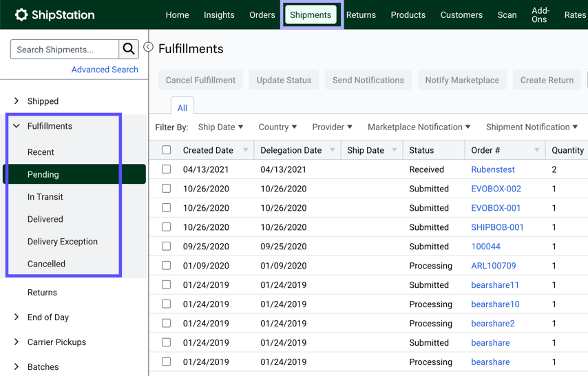Open the SHIPBOB-001 order link
This screenshot has width=588, height=376.
[497, 227]
